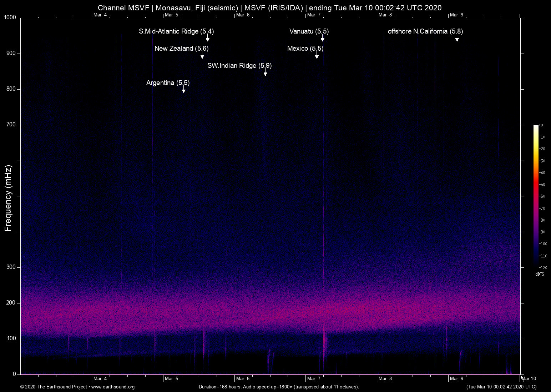The width and height of the screenshot is (551, 392).
Task: Click Mar 6 on the bottom time axis
Action: click(243, 379)
